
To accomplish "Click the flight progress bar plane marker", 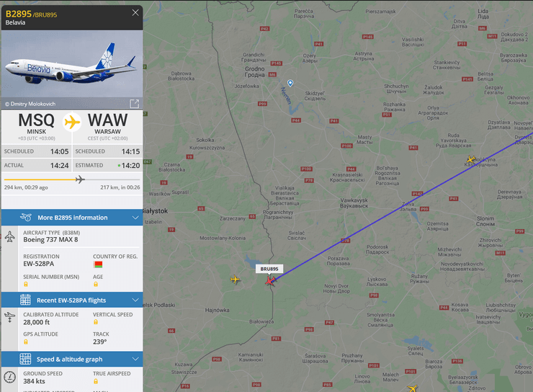I will 80,179.
